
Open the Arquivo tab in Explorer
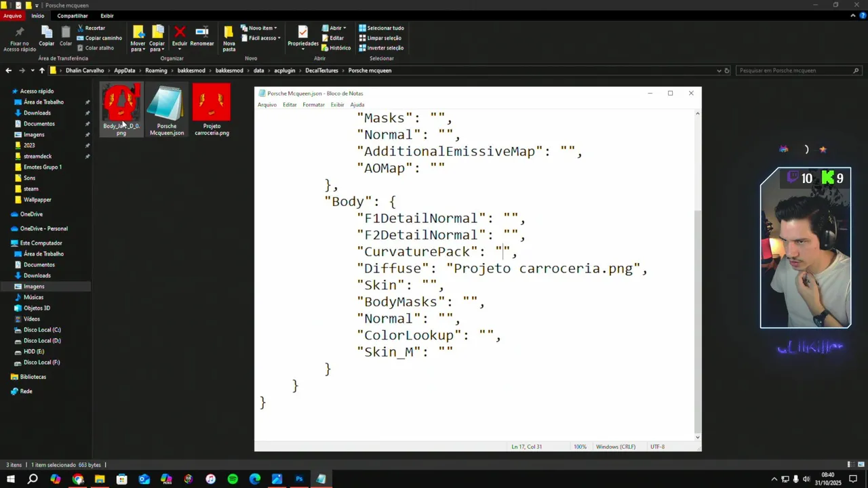pos(12,16)
